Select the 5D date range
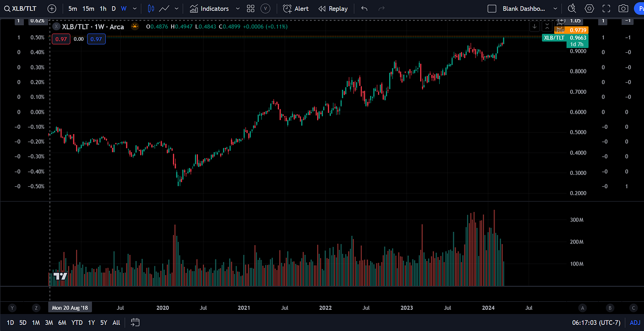This screenshot has width=644, height=331. click(x=23, y=323)
